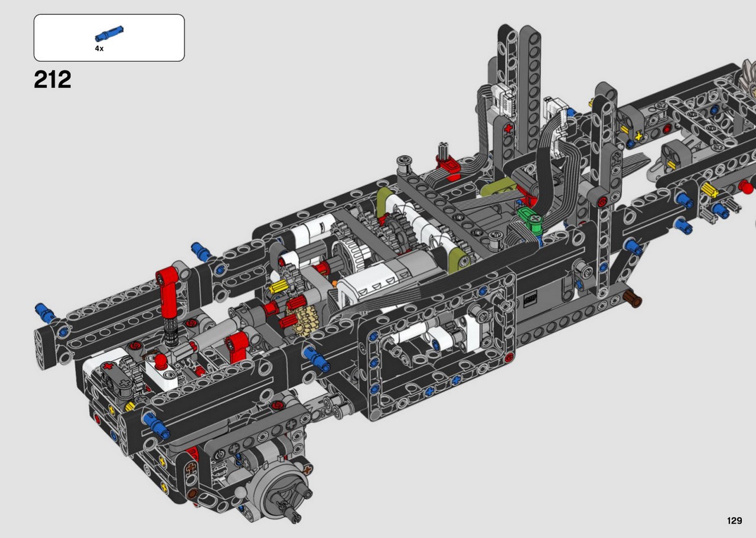Screen dimensions: 756x538
Task: Click the green connector piece near cables
Action: tap(530, 220)
